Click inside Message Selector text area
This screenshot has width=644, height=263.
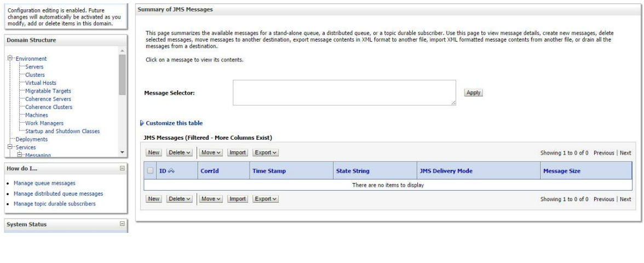(x=344, y=93)
